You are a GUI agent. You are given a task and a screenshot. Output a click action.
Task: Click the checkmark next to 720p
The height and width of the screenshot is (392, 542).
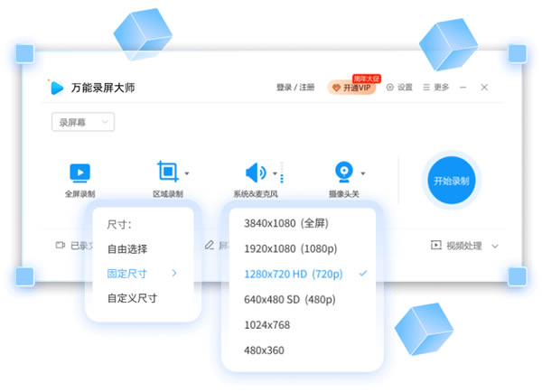point(363,274)
